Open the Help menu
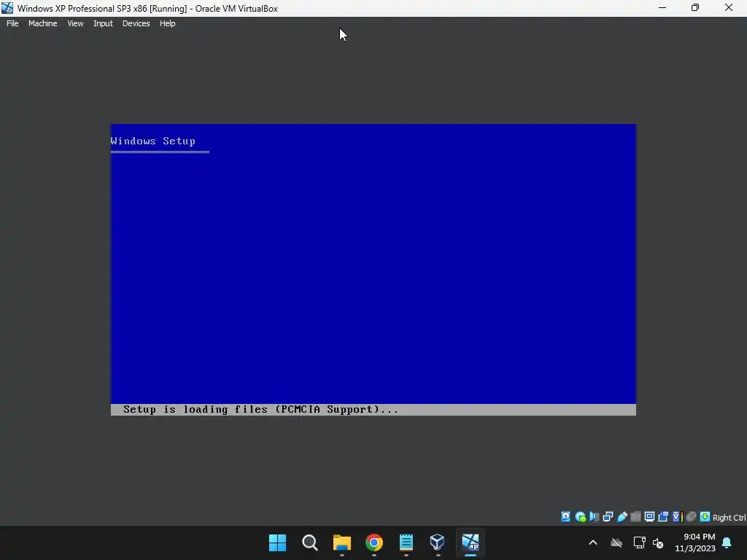This screenshot has height=560, width=747. pyautogui.click(x=167, y=23)
